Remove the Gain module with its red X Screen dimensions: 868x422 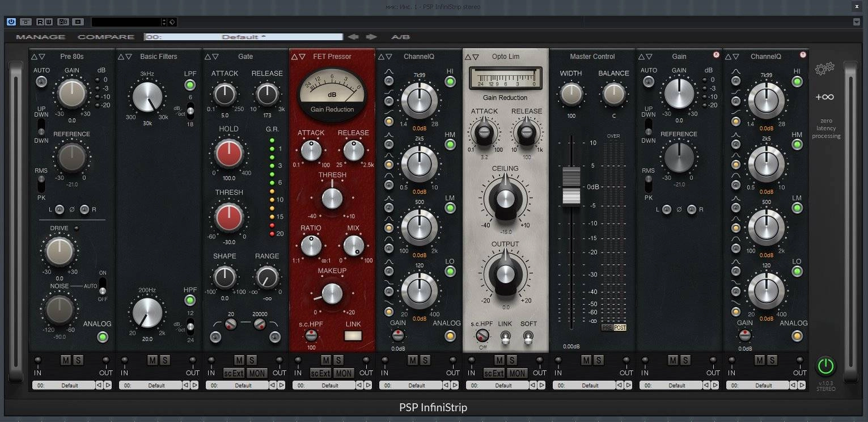coord(716,55)
